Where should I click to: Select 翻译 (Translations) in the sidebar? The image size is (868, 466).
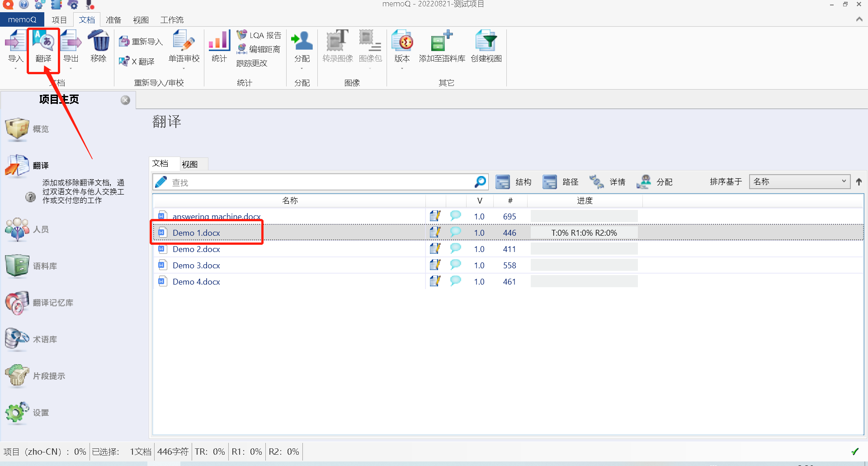point(27,166)
